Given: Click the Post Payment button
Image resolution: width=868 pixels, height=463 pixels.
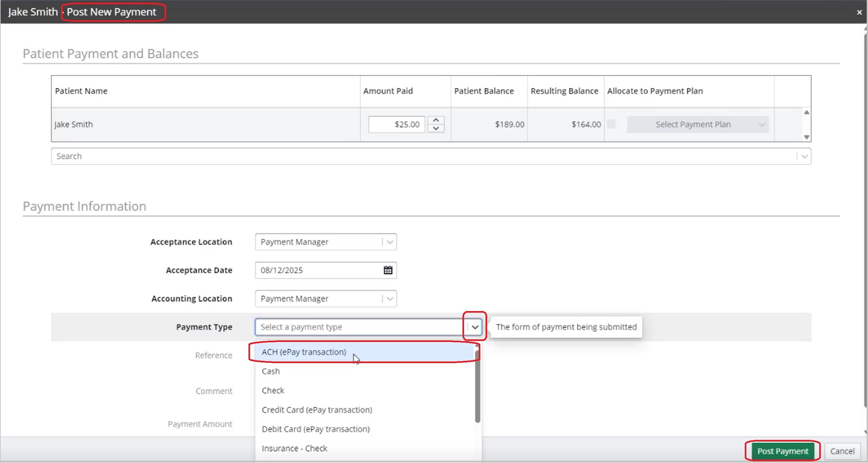Looking at the screenshot, I should click(782, 451).
